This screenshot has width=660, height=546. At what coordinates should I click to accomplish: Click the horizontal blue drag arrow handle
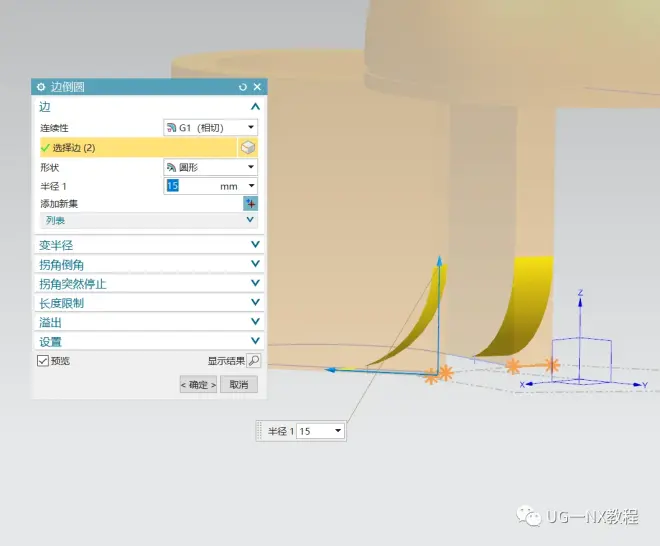tap(335, 369)
